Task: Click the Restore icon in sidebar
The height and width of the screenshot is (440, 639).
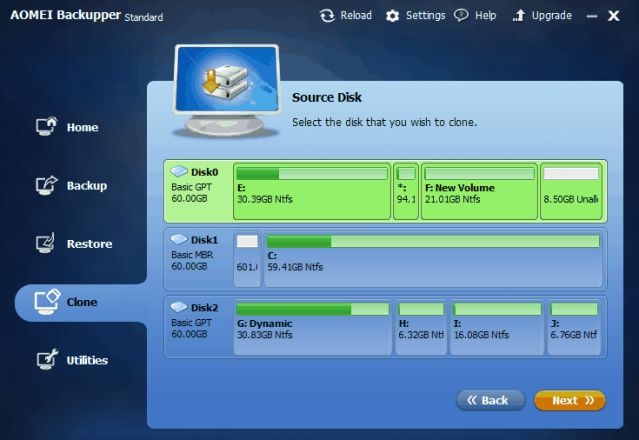Action: point(46,243)
